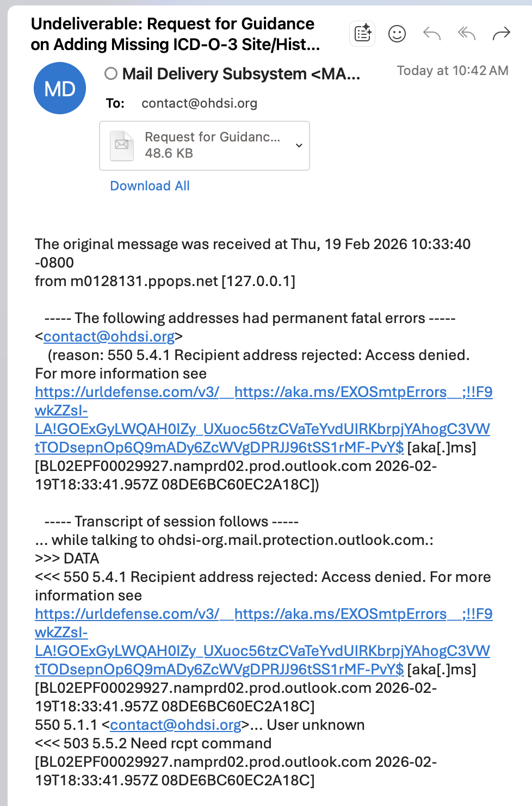
Task: Click the Reply arrow icon
Action: [432, 34]
